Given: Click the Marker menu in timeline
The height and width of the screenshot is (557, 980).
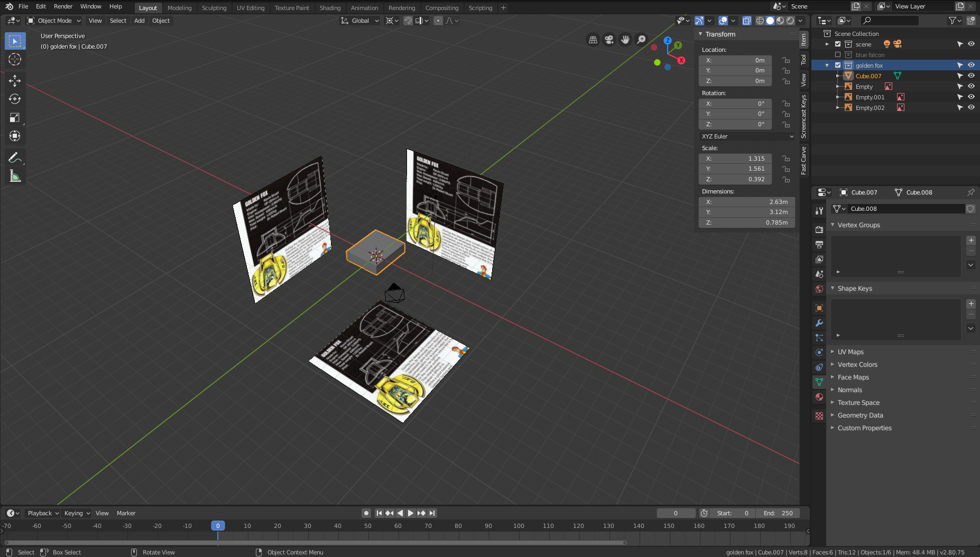Looking at the screenshot, I should [126, 513].
